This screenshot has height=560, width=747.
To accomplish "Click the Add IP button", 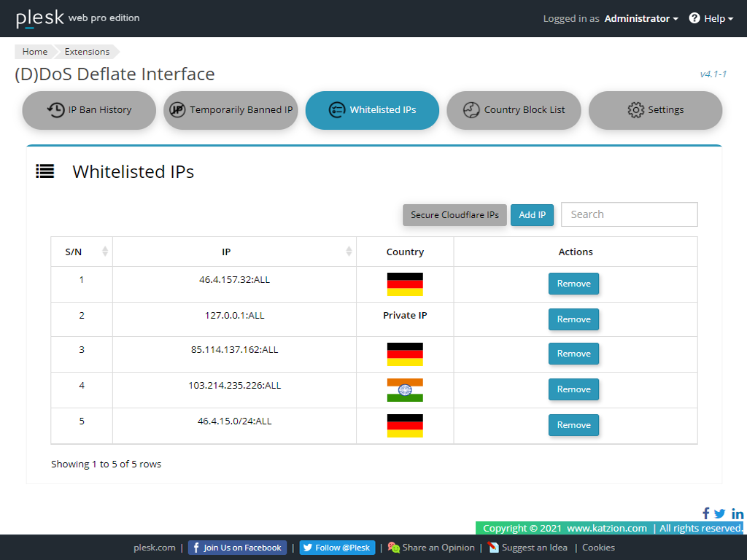I will pos(532,215).
